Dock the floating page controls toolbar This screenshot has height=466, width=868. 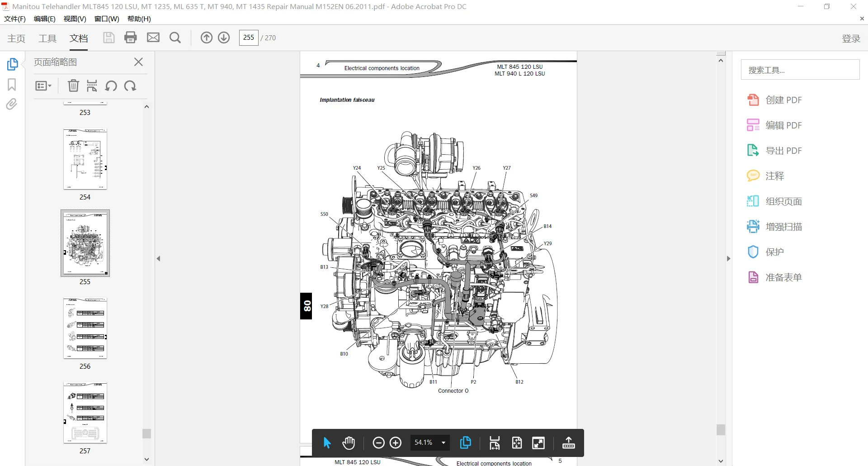(x=569, y=443)
